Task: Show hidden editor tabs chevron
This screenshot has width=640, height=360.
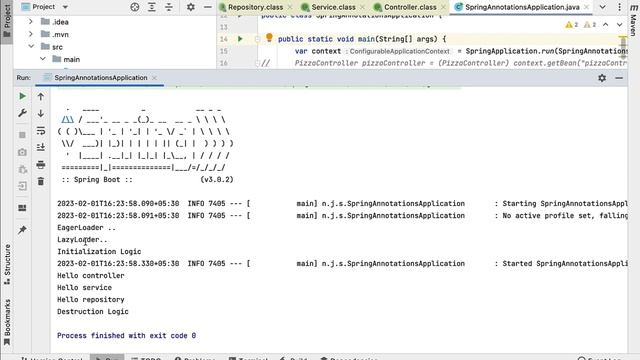Action: 602,7
